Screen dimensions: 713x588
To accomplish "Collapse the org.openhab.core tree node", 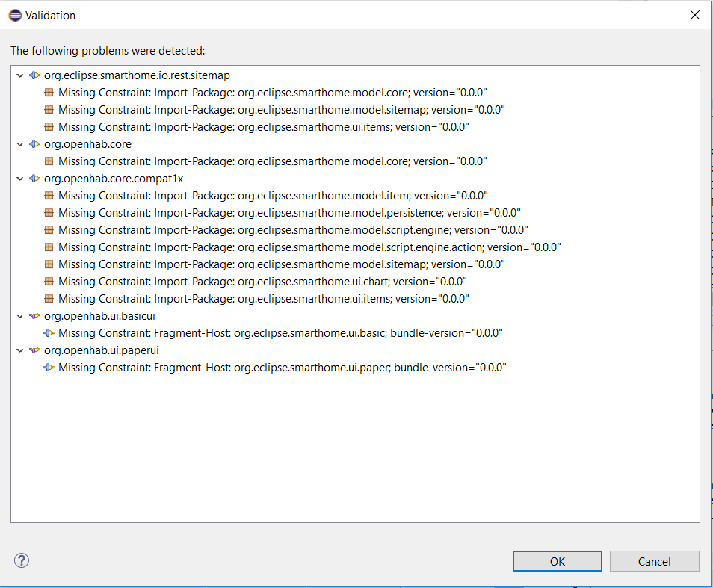I will tap(19, 144).
